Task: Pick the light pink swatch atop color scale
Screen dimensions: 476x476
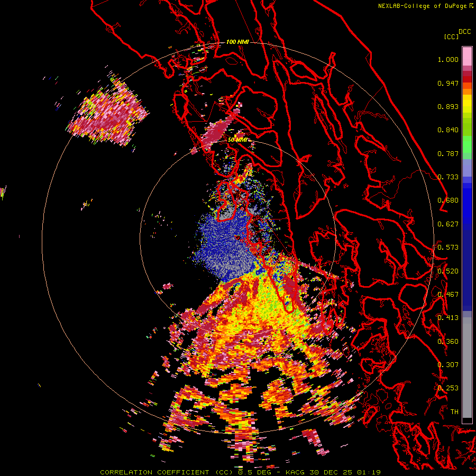Action: click(467, 56)
